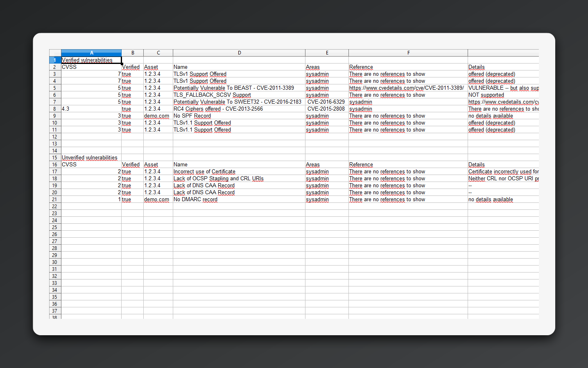This screenshot has width=588, height=368.
Task: Select the demo.com asset cell in row 9
Action: (x=156, y=116)
